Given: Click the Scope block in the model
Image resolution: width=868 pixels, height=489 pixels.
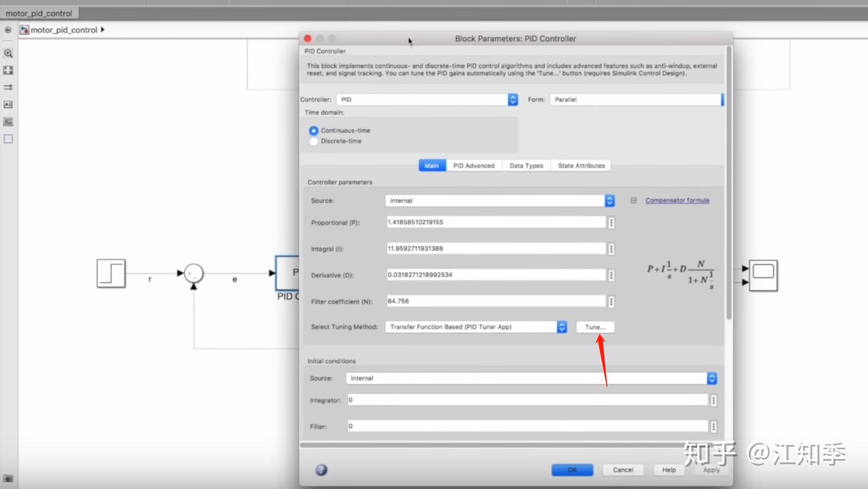Looking at the screenshot, I should click(764, 275).
